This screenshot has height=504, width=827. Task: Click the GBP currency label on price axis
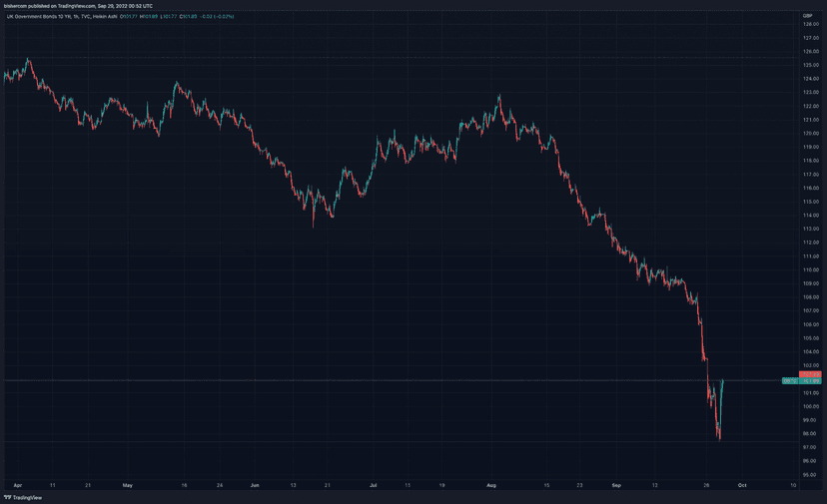(807, 16)
